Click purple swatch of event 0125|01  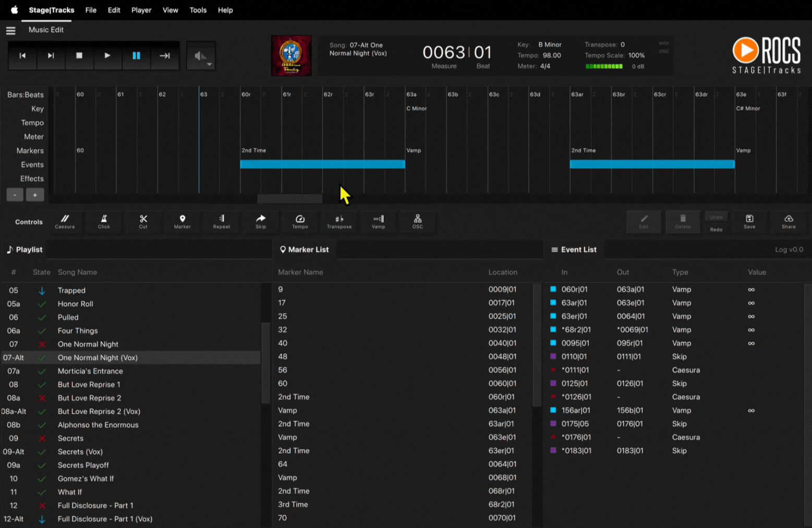coord(553,383)
